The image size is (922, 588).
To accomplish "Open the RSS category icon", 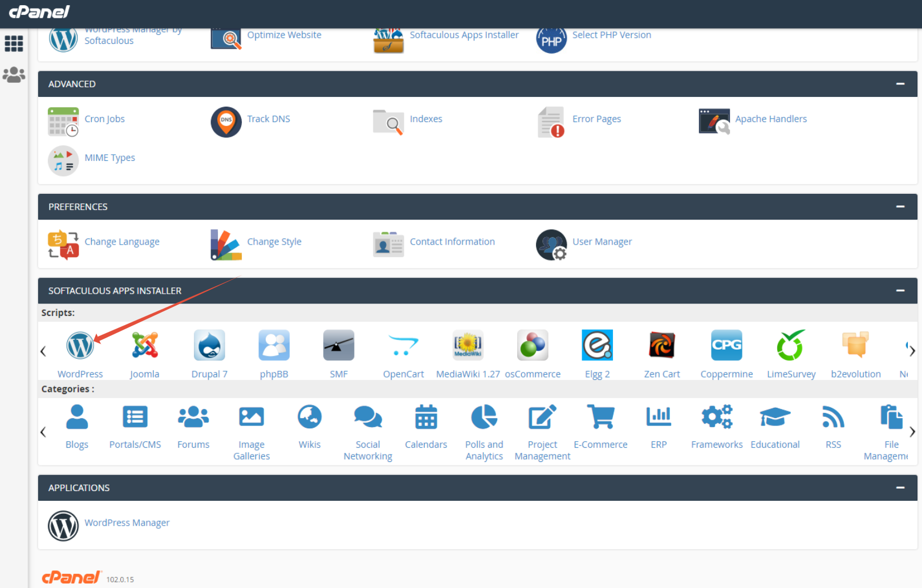I will [x=833, y=417].
